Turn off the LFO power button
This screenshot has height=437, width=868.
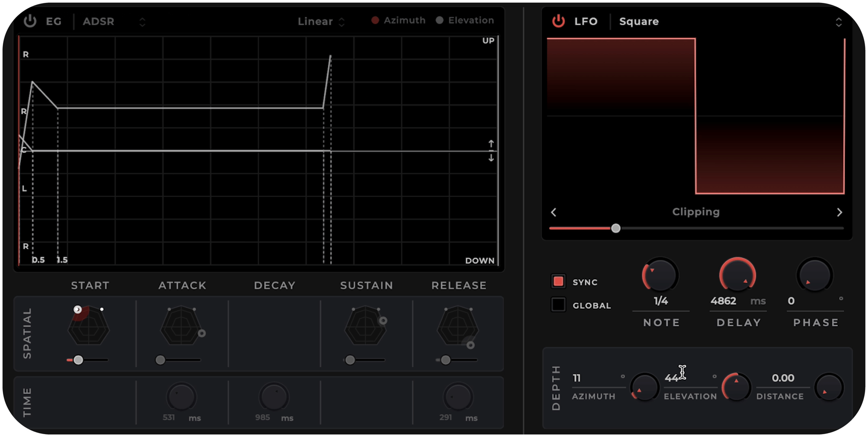pyautogui.click(x=558, y=21)
